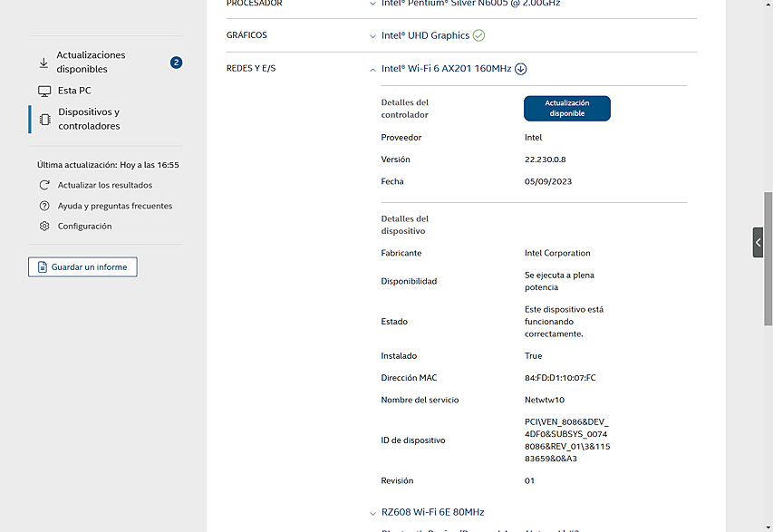Click the Instalado value True
This screenshot has height=532, width=773.
tap(533, 356)
